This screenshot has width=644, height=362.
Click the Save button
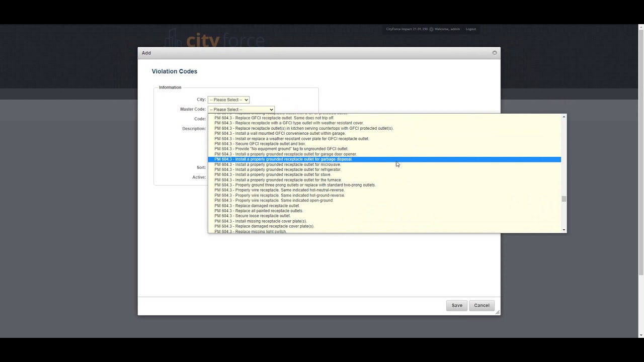(x=457, y=305)
